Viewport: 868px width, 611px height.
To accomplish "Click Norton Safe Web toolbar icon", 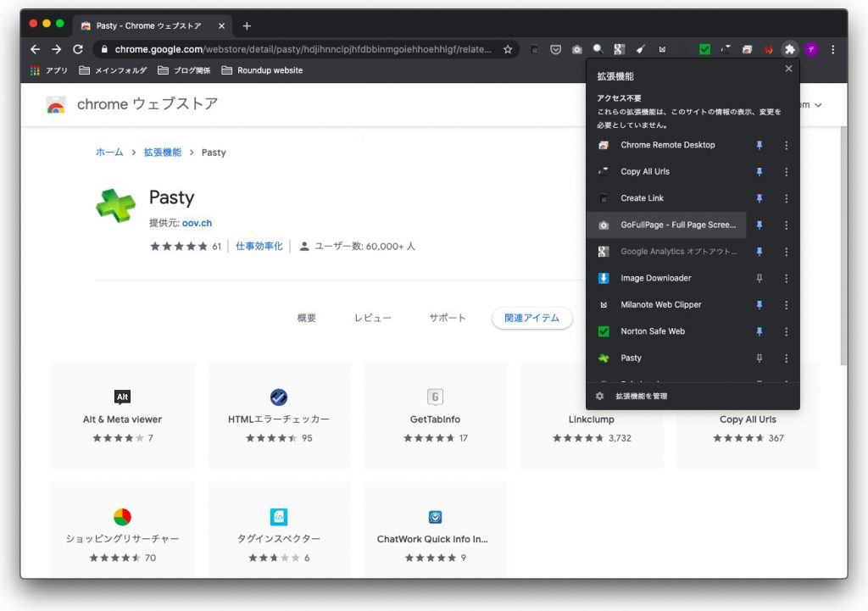I will tap(704, 49).
